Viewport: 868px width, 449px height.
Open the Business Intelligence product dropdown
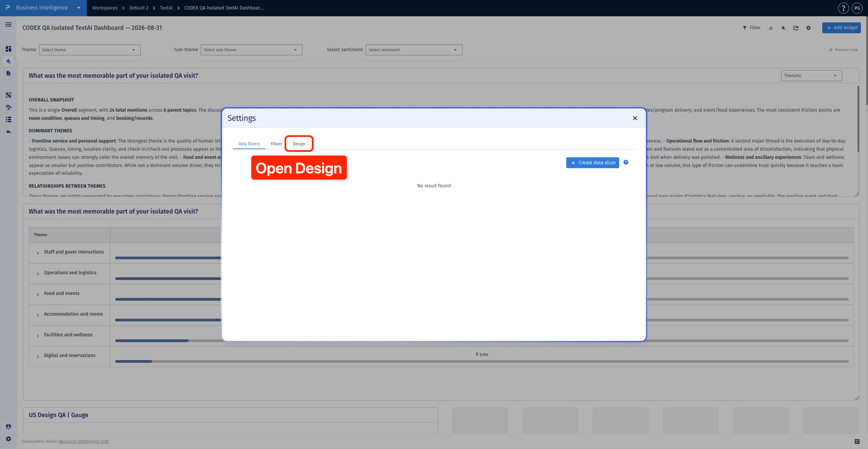pos(43,8)
